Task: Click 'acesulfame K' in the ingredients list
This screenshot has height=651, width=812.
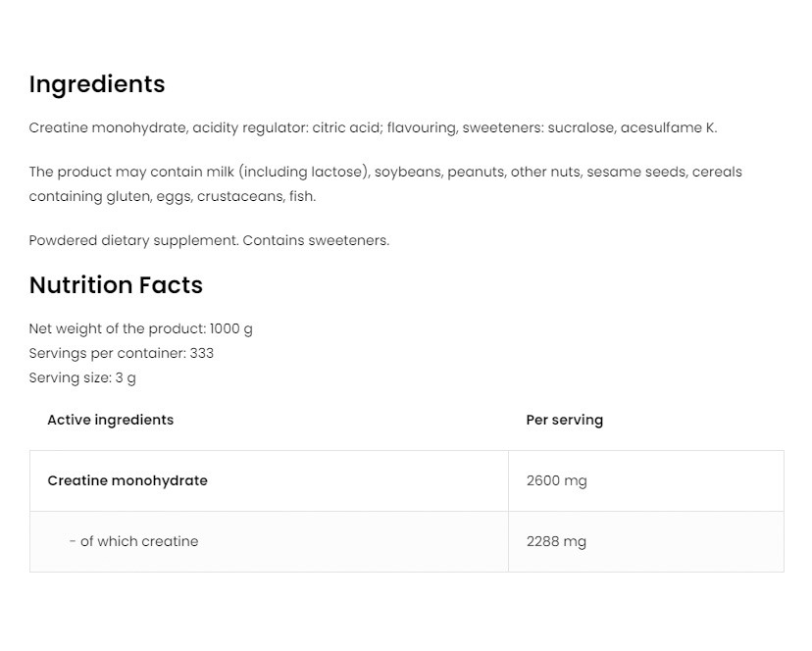Action: pyautogui.click(x=668, y=127)
